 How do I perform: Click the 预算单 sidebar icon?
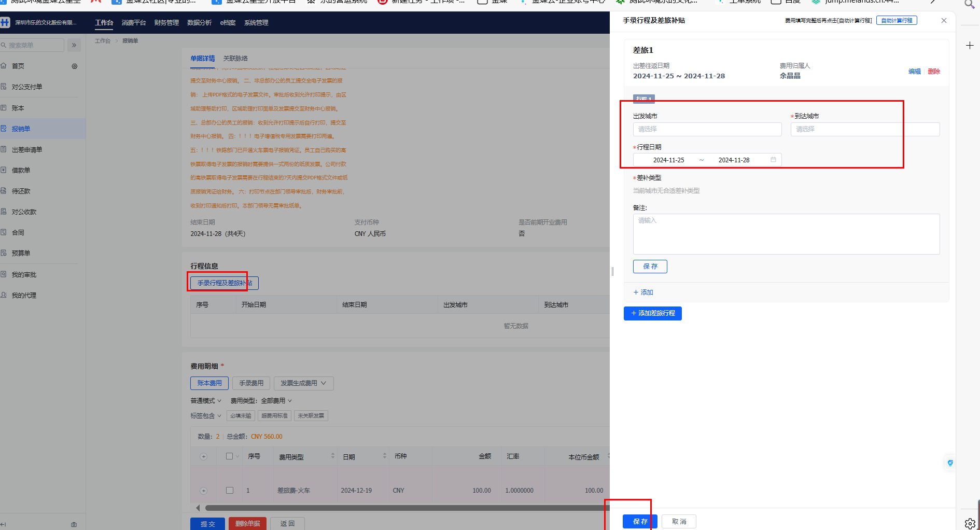tap(4, 253)
